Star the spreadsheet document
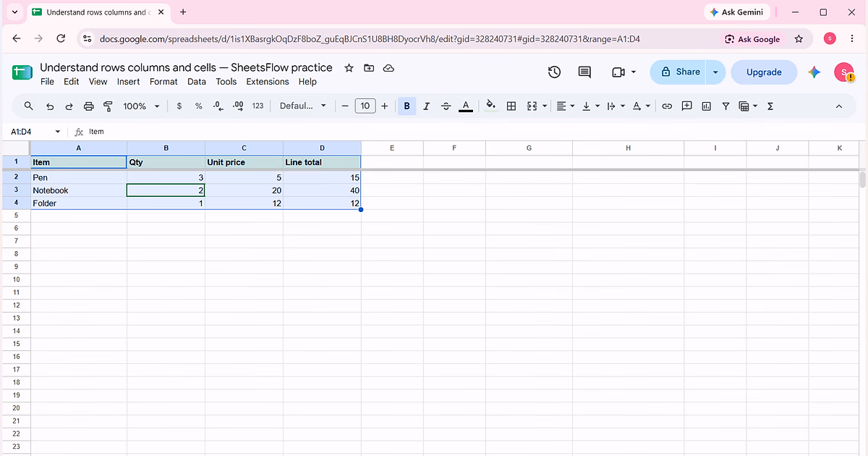 coord(349,67)
